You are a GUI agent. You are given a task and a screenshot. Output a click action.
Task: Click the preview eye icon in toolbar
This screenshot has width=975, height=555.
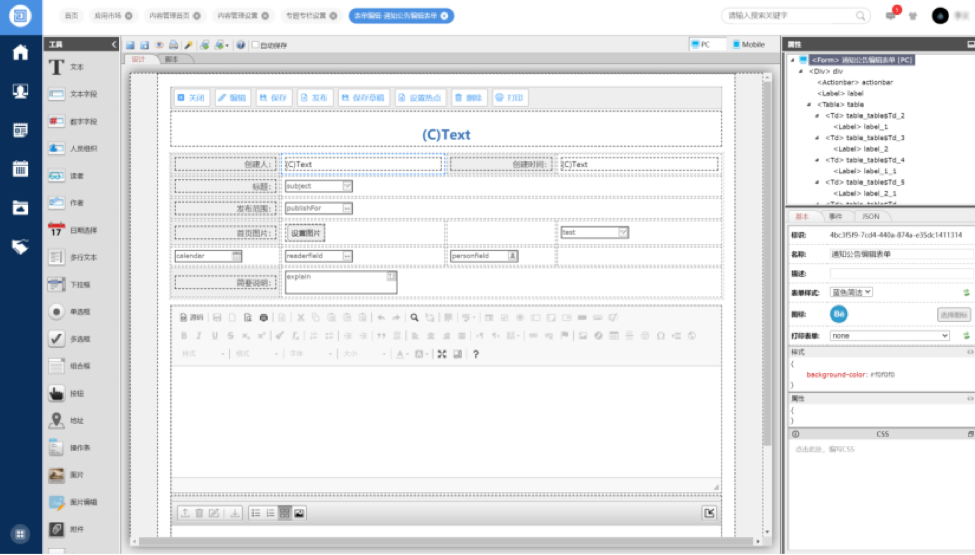pyautogui.click(x=160, y=45)
